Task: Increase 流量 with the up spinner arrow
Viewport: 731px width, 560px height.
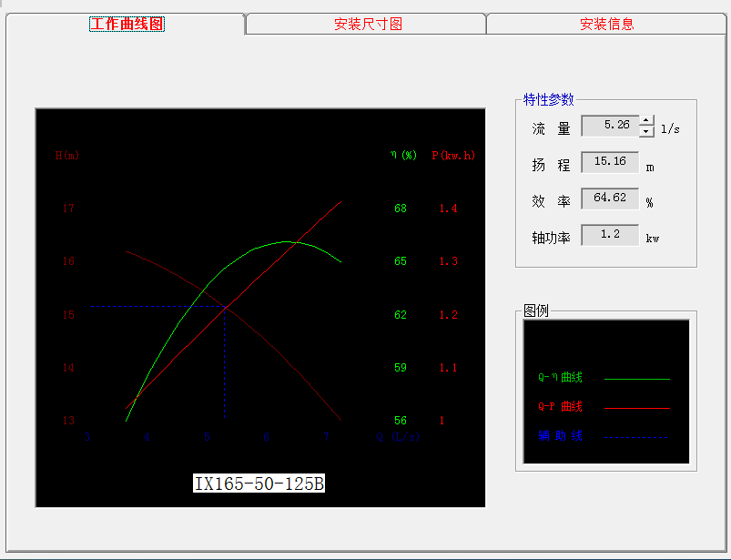Action: pos(646,120)
